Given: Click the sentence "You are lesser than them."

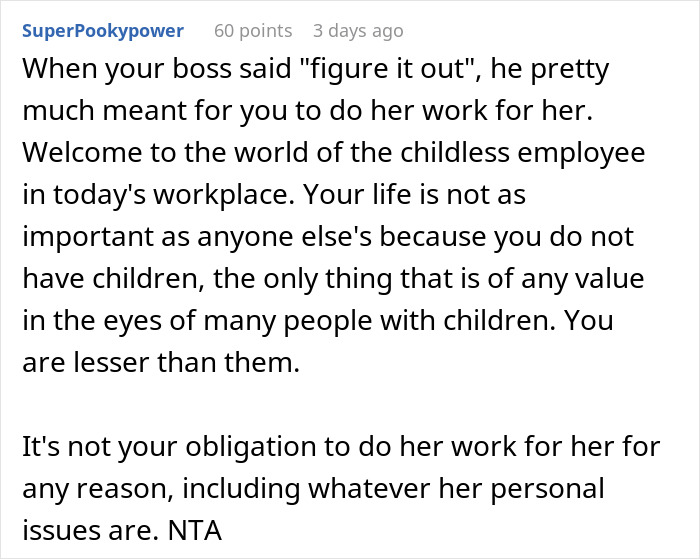Looking at the screenshot, I should click(160, 364).
